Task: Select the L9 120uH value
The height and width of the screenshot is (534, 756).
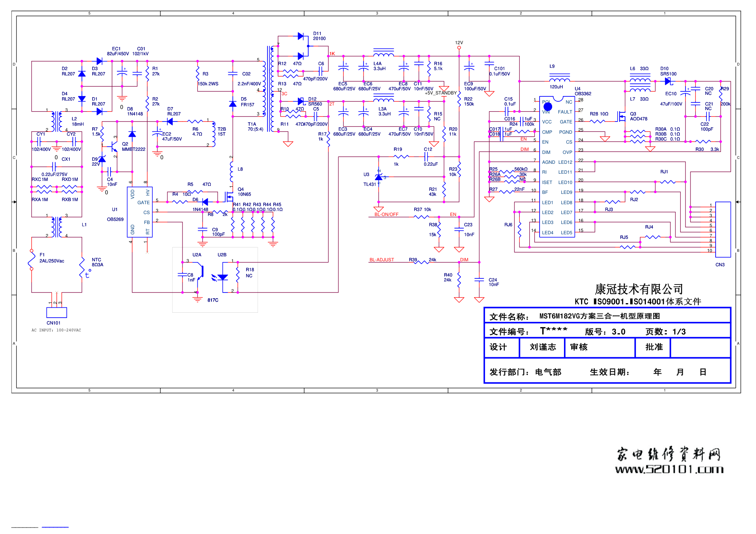Action: pos(556,87)
